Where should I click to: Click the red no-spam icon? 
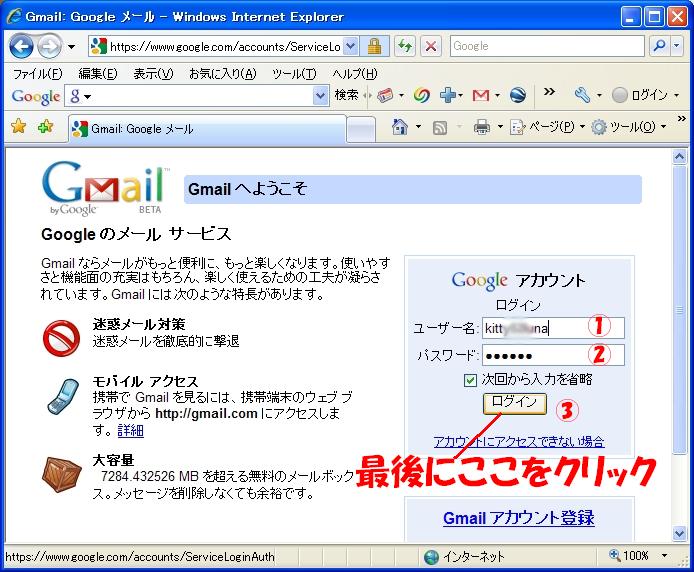pos(62,338)
